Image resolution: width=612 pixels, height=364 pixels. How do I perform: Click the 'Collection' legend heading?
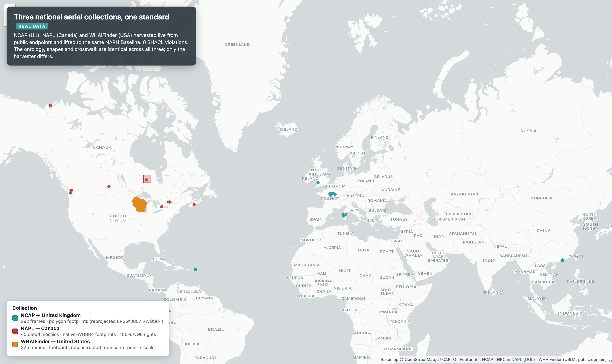click(25, 308)
